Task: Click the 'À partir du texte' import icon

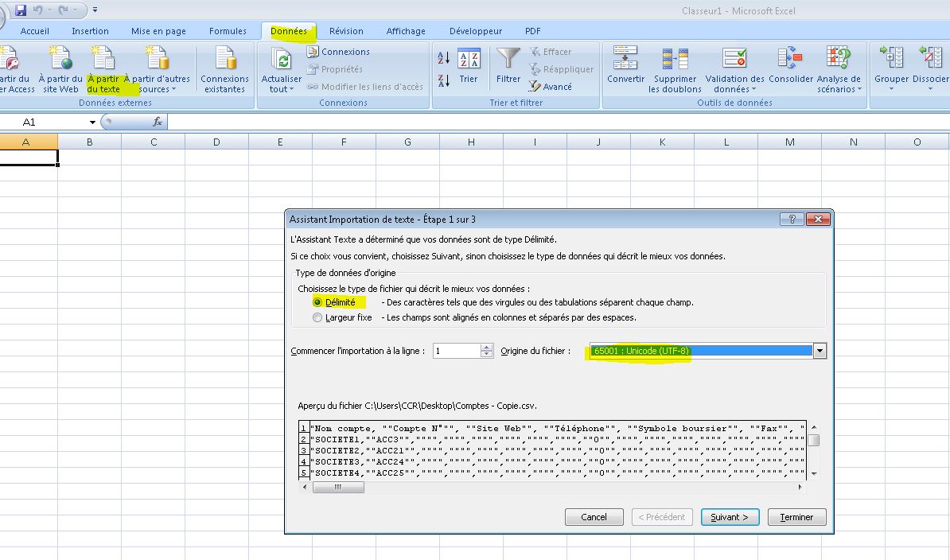Action: 103,60
